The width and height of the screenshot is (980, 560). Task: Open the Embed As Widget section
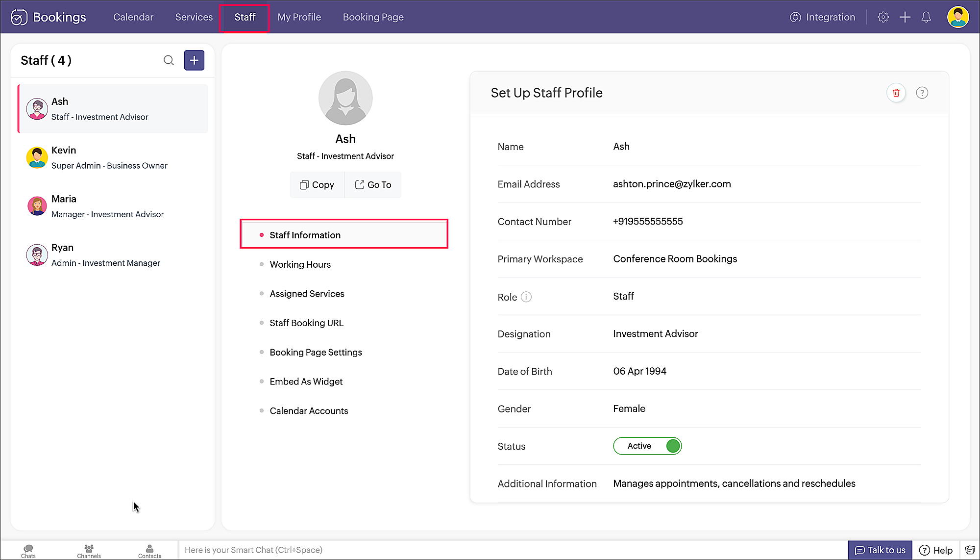(x=306, y=382)
